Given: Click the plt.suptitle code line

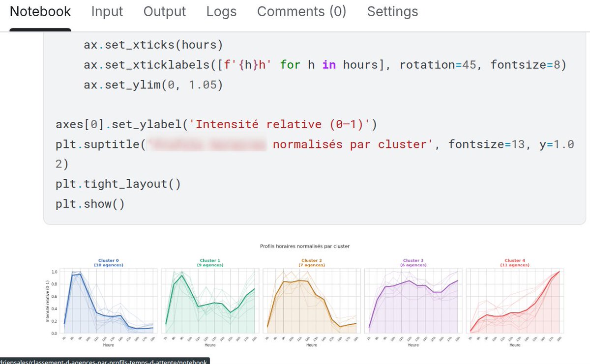Looking at the screenshot, I should (315, 154).
